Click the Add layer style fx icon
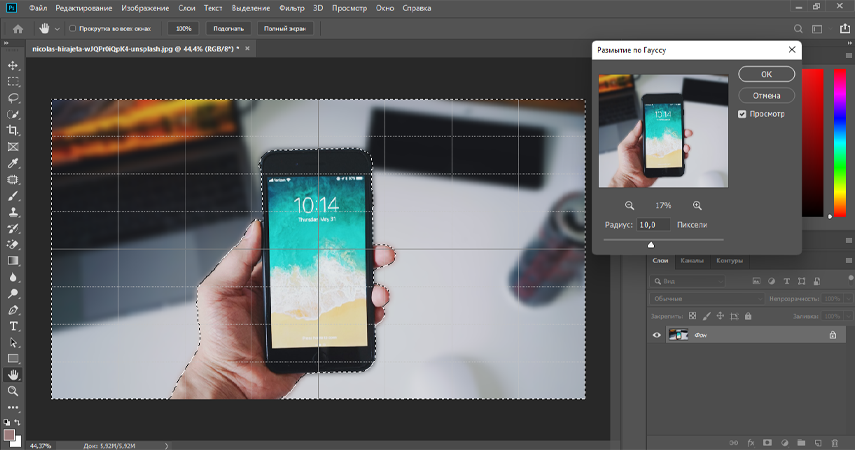855x450 pixels. point(751,443)
